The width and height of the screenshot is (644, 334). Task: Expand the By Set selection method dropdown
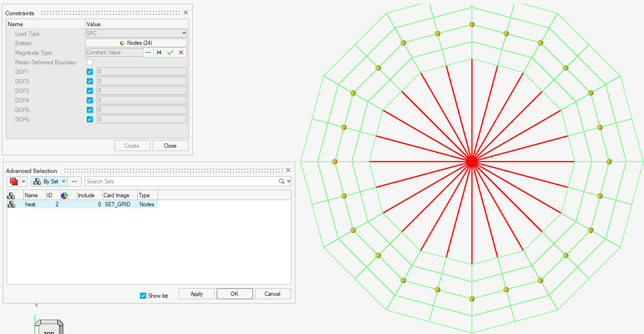point(64,182)
